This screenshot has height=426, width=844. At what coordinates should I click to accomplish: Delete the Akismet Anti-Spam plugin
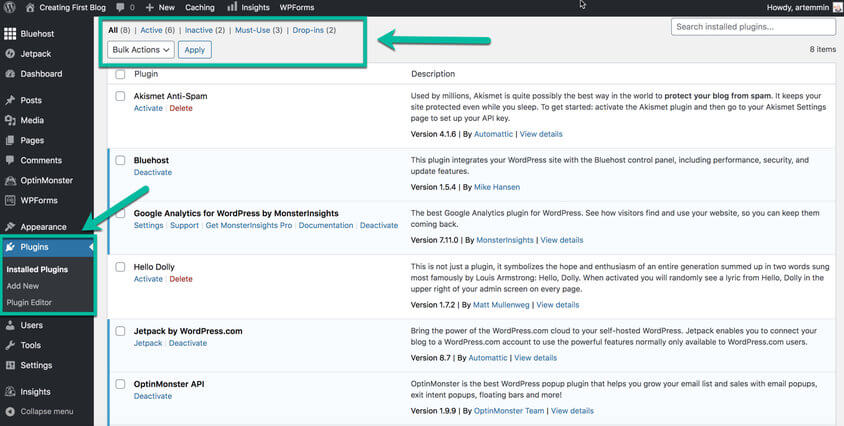pos(181,108)
